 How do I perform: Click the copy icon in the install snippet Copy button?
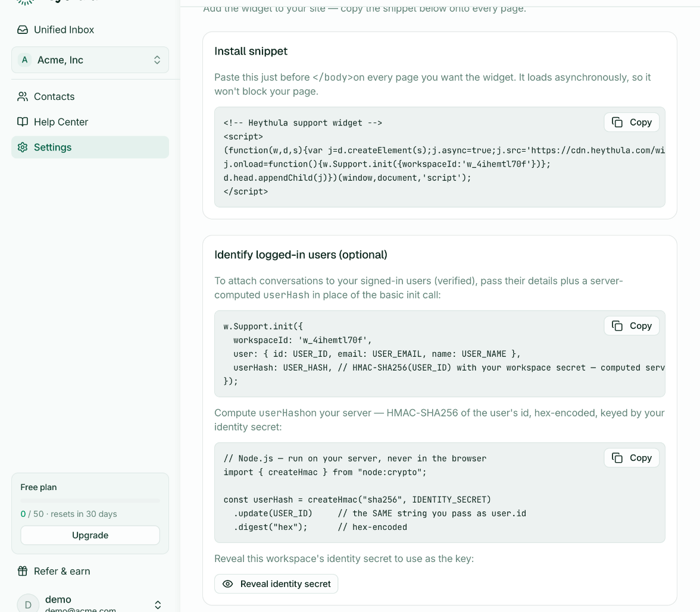[617, 123]
